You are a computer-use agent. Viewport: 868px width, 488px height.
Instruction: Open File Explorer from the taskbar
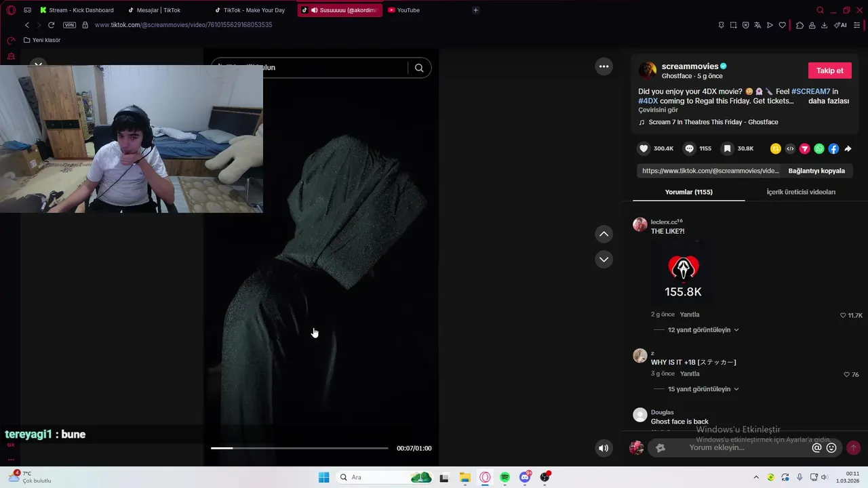465,477
